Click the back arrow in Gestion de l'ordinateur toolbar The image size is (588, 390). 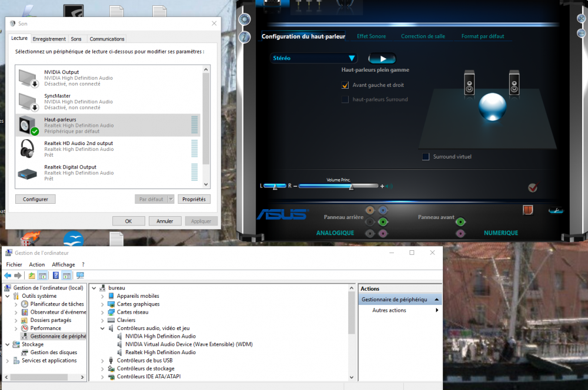[x=8, y=275]
